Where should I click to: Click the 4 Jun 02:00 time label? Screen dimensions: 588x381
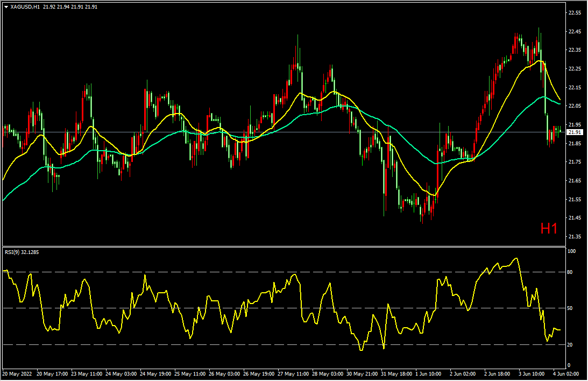(566, 374)
